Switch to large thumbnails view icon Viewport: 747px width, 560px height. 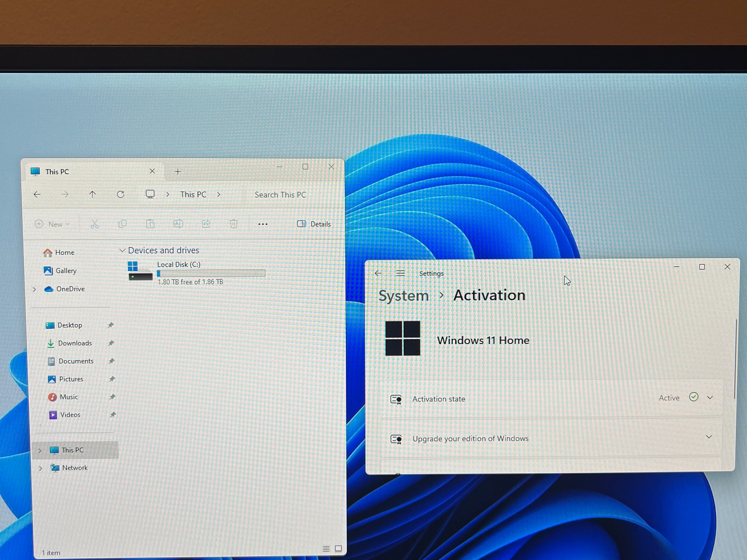pos(338,548)
